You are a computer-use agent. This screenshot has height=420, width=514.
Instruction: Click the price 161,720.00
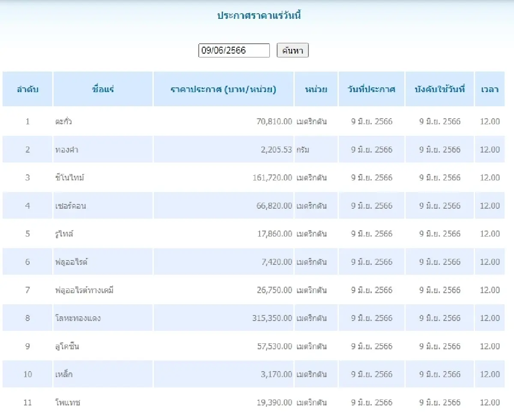272,177
